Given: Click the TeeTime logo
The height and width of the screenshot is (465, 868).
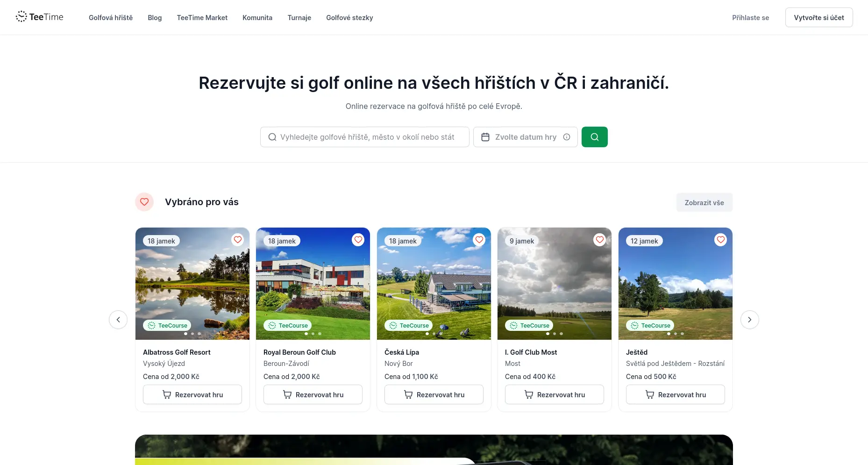Looking at the screenshot, I should pos(40,16).
